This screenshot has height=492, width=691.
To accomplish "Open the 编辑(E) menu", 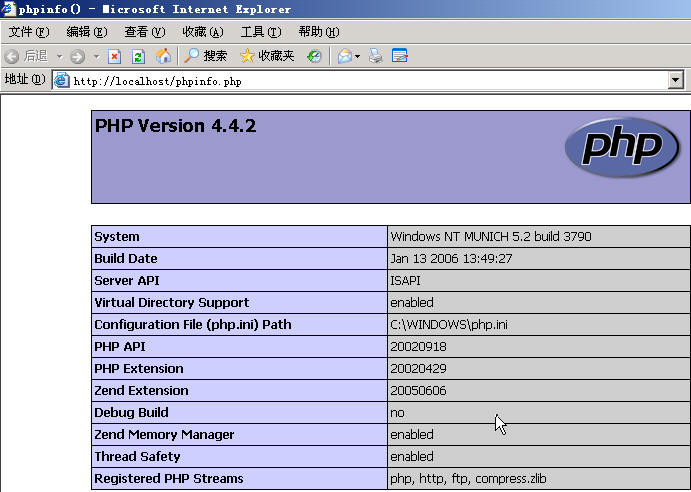I will point(87,32).
